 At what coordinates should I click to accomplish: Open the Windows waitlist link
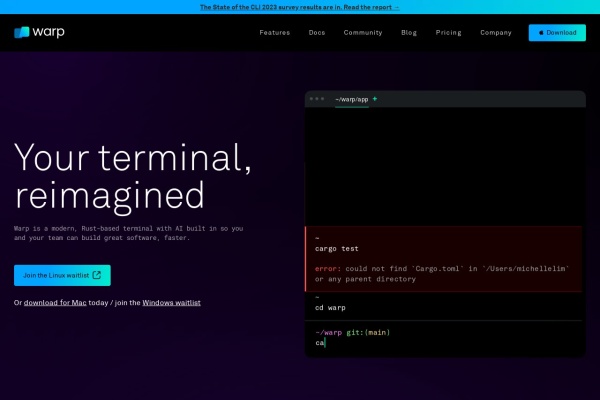pos(171,302)
